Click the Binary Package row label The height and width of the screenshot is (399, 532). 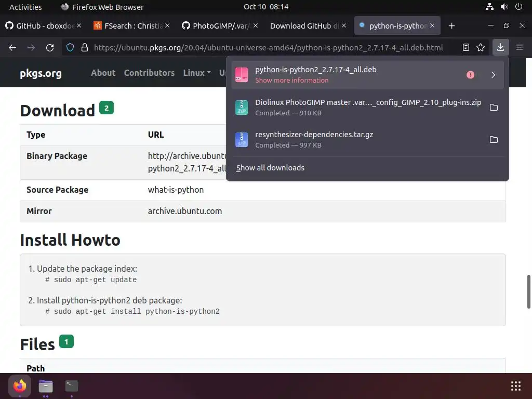(57, 156)
